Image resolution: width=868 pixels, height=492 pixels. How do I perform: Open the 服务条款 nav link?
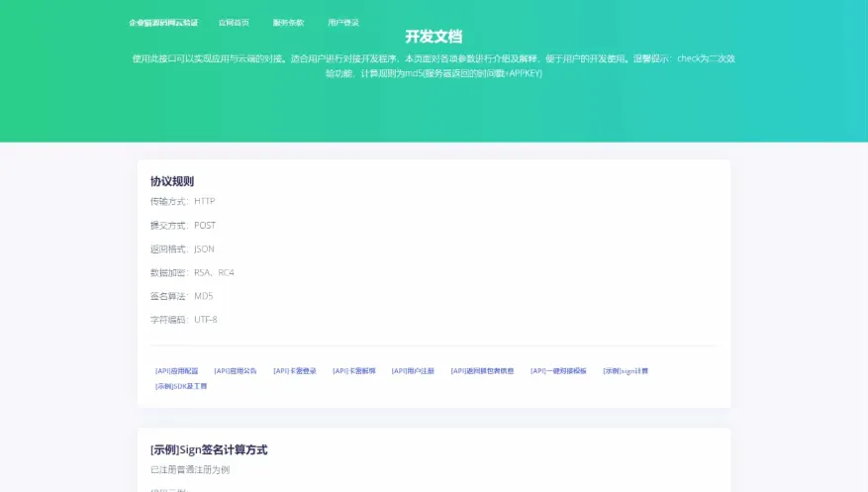[288, 23]
